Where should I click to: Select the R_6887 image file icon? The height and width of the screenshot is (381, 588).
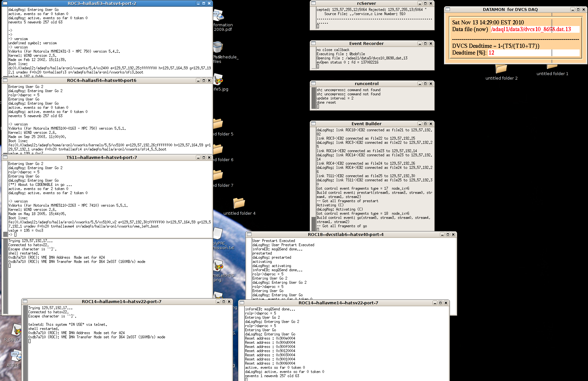pos(16,330)
